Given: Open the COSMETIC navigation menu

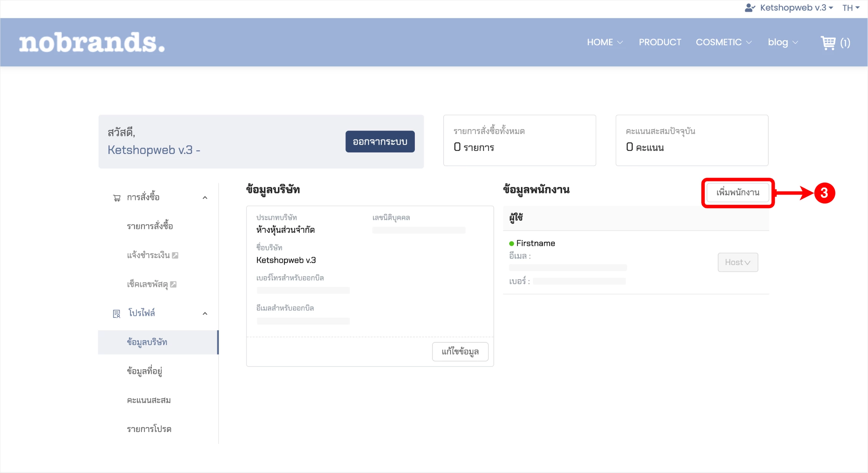Looking at the screenshot, I should (x=723, y=42).
